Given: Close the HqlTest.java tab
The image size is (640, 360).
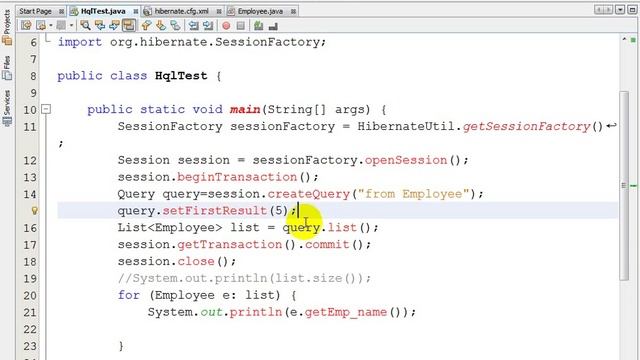Looking at the screenshot, I should pos(136,11).
